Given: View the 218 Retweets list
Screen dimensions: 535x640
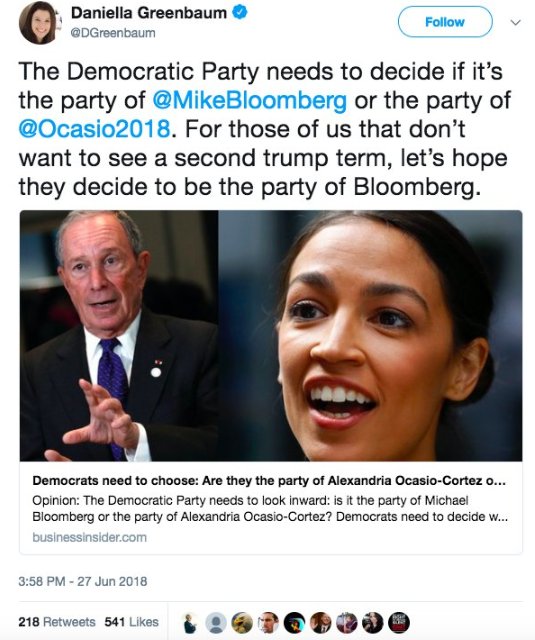Looking at the screenshot, I should pos(57,622).
